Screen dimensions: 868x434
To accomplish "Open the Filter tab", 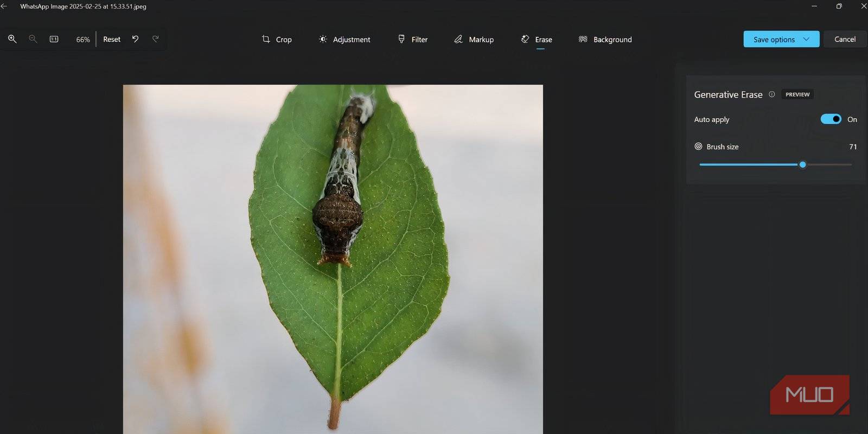I will pos(413,40).
